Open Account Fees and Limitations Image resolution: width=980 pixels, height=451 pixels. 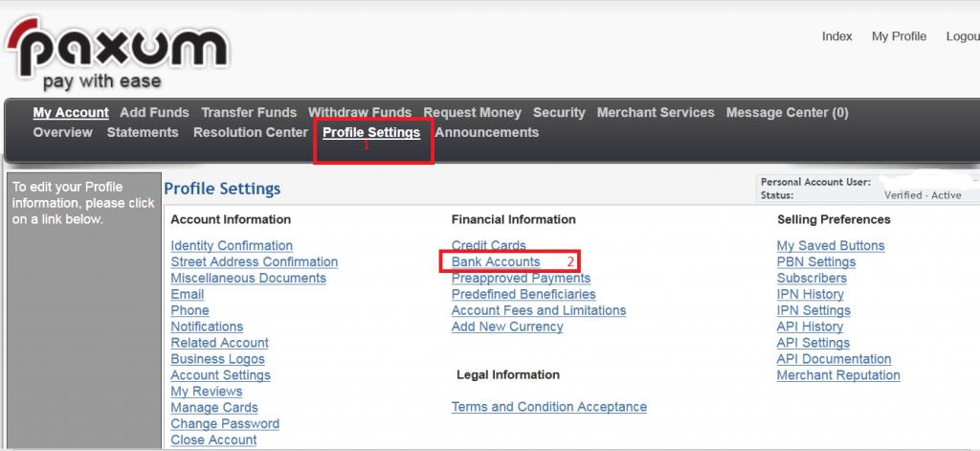tap(539, 310)
